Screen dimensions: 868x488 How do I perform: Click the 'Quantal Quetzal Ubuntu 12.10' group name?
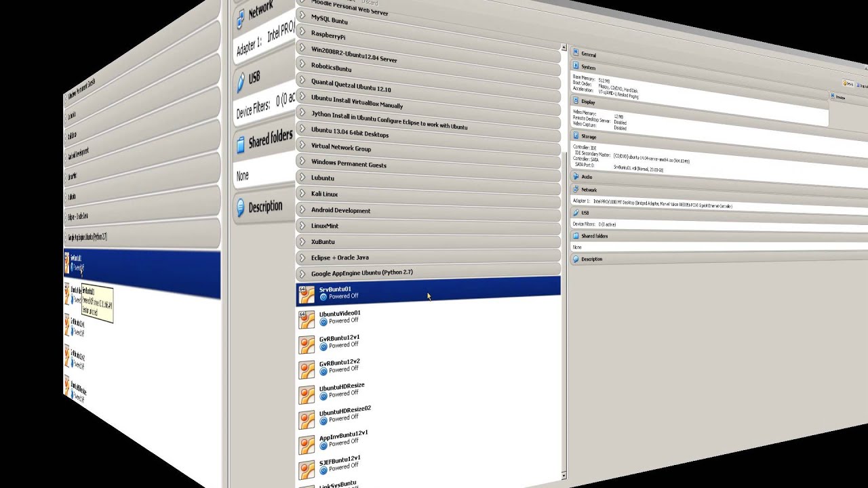351,86
